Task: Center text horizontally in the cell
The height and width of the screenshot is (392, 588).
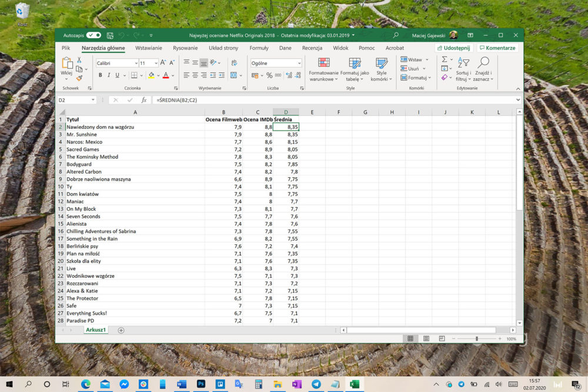Action: click(195, 75)
